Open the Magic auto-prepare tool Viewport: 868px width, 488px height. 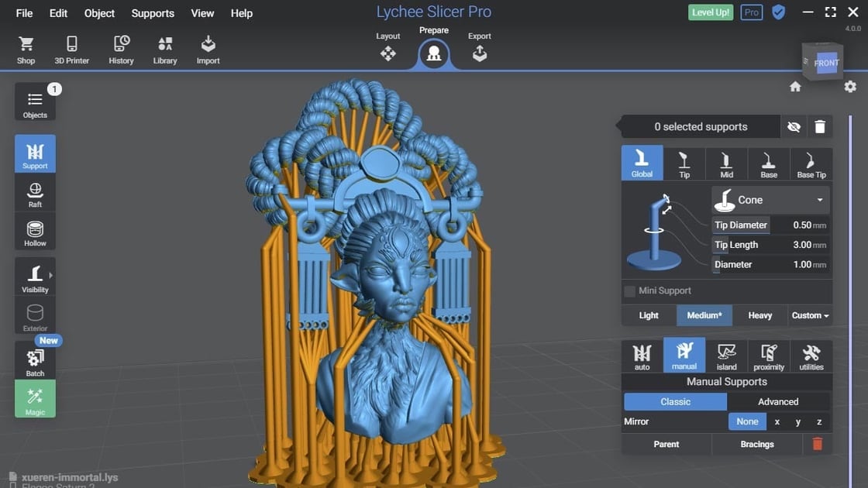[35, 399]
